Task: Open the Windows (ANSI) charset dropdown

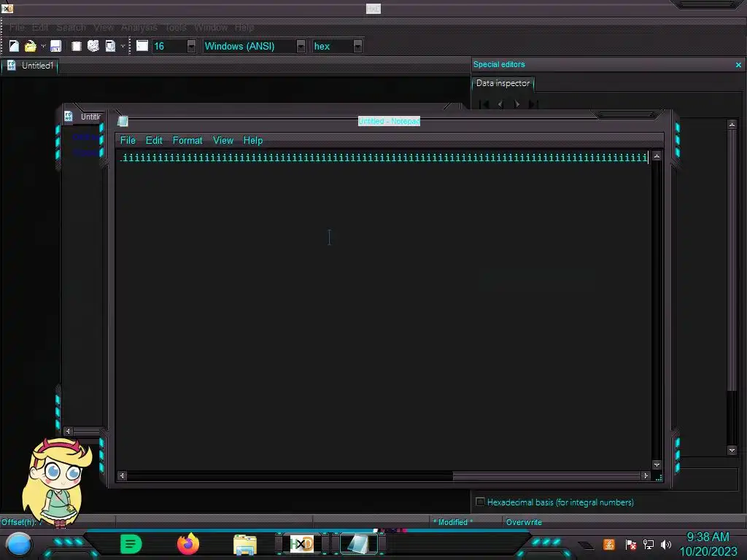Action: coord(301,46)
